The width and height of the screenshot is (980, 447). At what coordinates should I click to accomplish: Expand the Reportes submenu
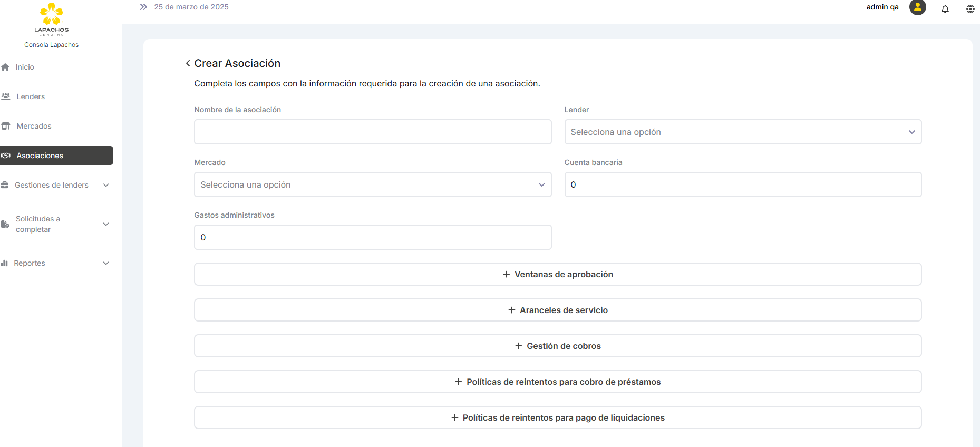(x=105, y=263)
